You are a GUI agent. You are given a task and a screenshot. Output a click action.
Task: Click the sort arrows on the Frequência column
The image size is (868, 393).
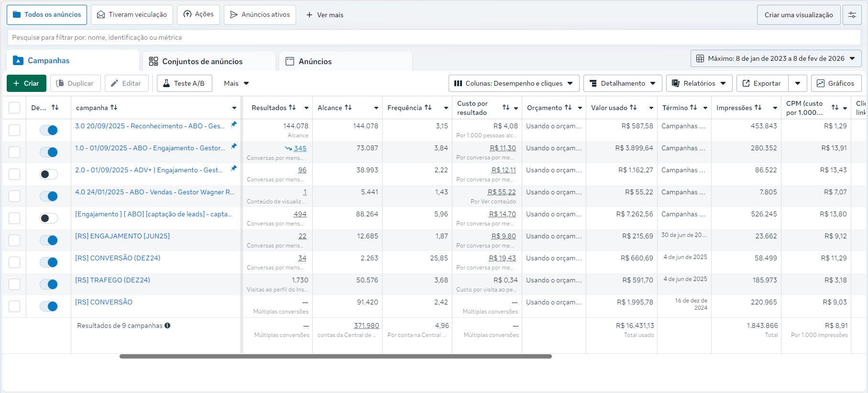[x=428, y=108]
